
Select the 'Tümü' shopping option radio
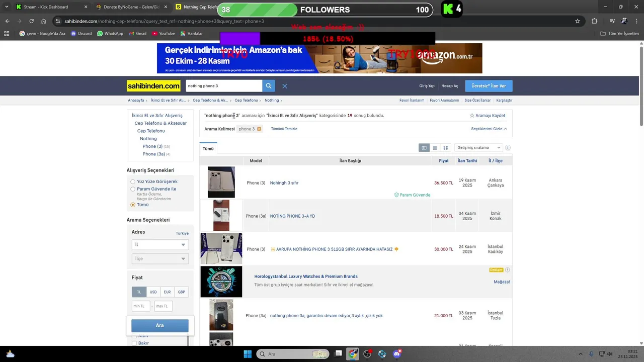pyautogui.click(x=133, y=205)
